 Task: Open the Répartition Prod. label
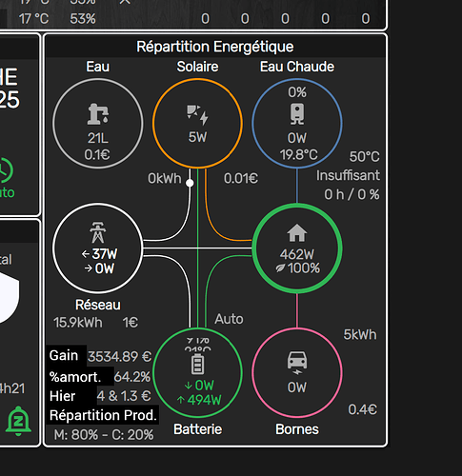pos(103,415)
